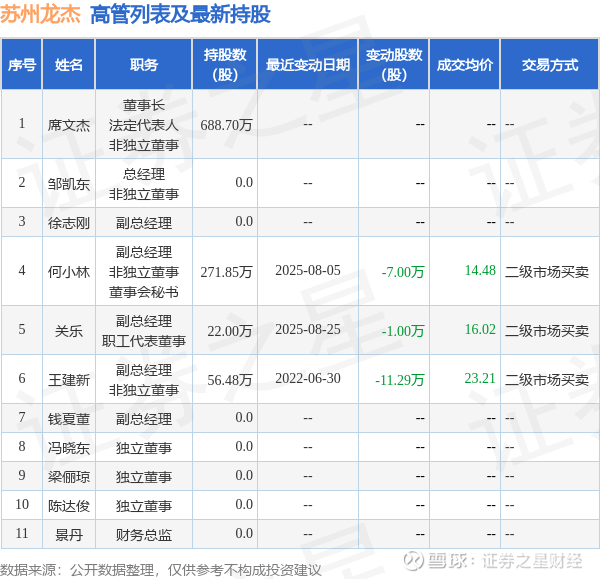
Task: Click the green -7.00万 change value
Action: point(403,272)
